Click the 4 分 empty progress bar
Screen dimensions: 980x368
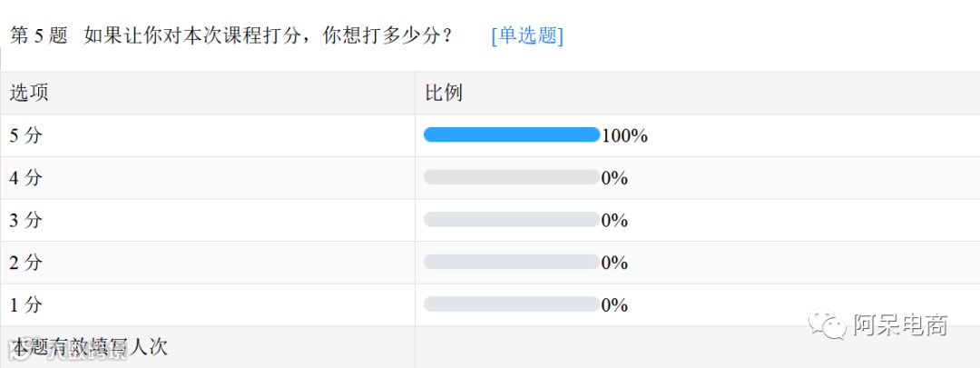click(x=511, y=177)
